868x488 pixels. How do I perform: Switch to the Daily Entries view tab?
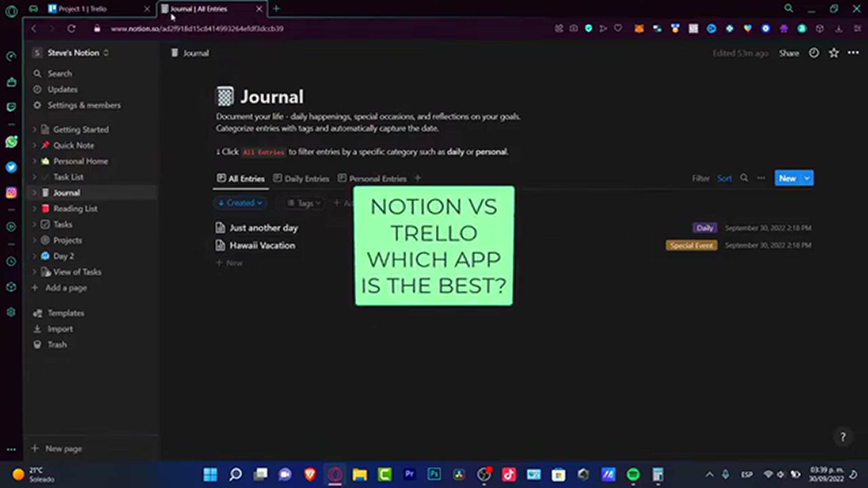click(302, 178)
